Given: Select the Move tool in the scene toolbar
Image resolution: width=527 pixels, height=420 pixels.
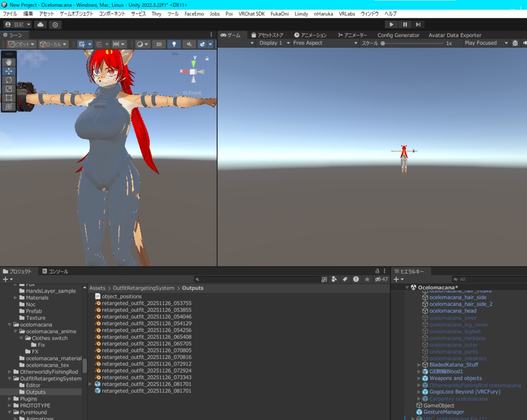Looking at the screenshot, I should pyautogui.click(x=9, y=71).
